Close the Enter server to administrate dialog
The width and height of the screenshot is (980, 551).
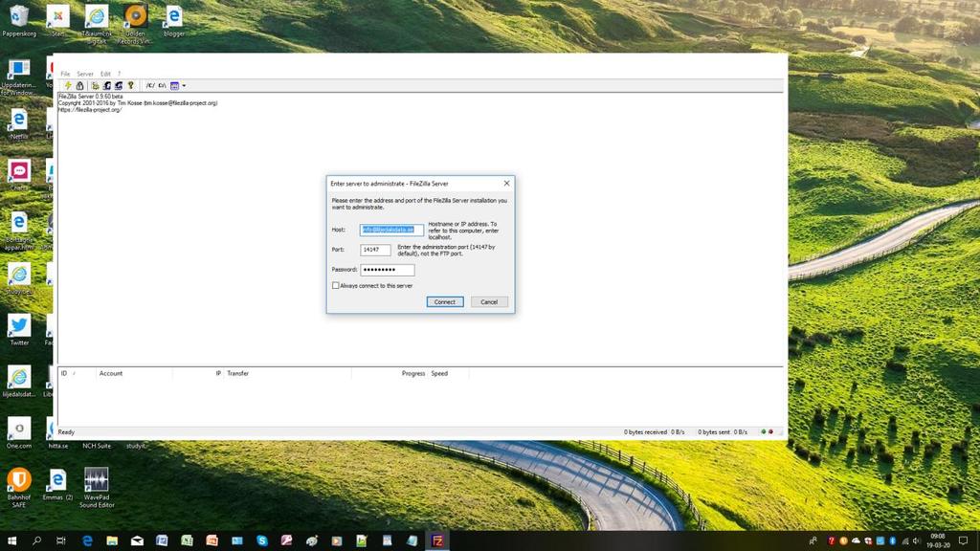click(x=507, y=183)
